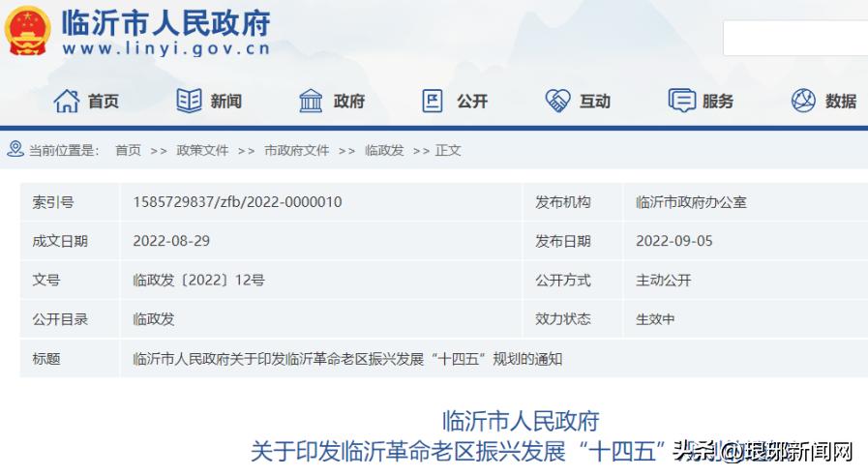Open the 首页 navigation menu item

104,102
